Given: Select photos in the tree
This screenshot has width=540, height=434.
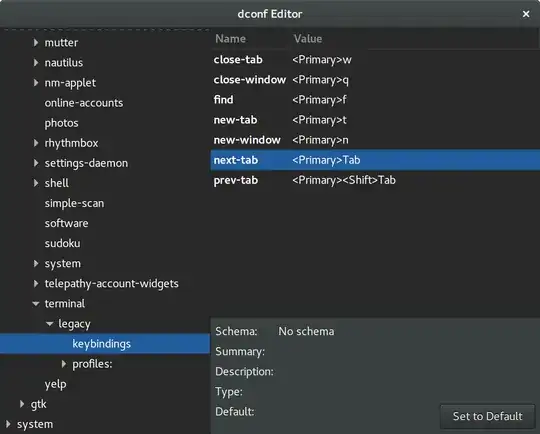Looking at the screenshot, I should (x=61, y=123).
